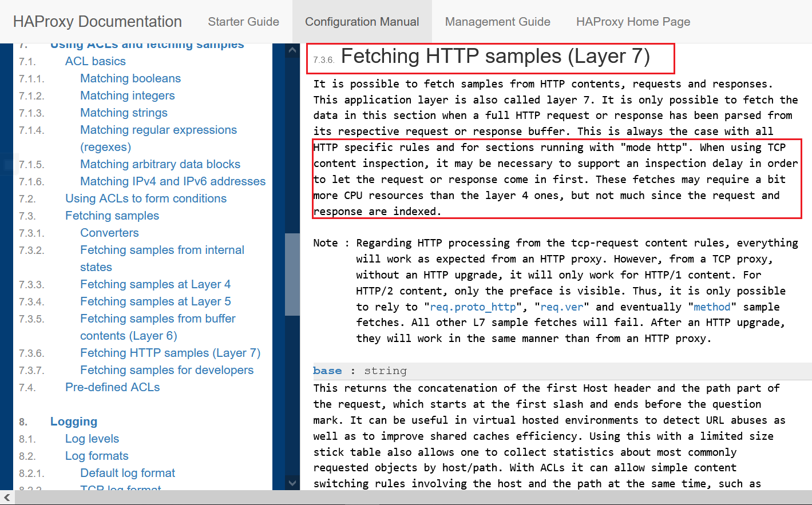Open Matching regular expressions (regexes)
Viewport: 812px width, 505px height.
coord(159,138)
